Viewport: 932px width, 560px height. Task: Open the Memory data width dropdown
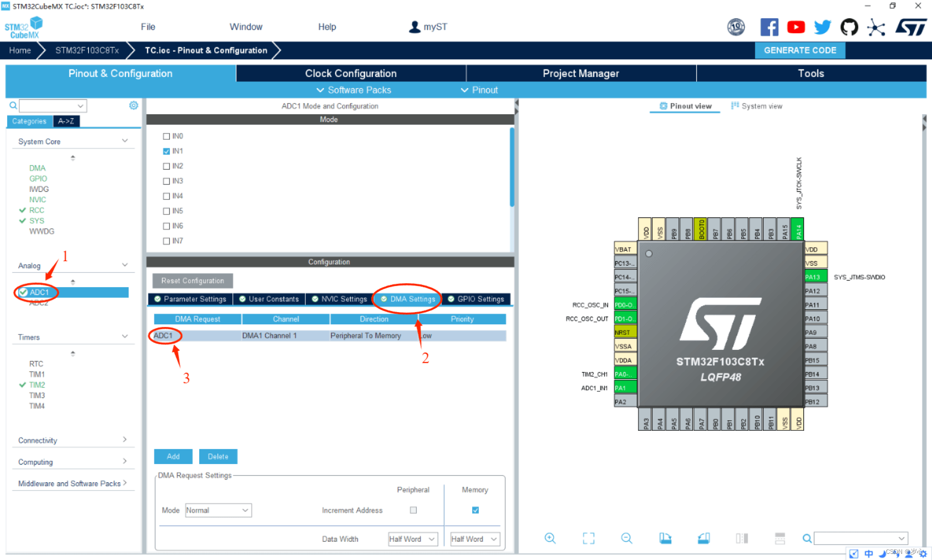click(x=475, y=539)
